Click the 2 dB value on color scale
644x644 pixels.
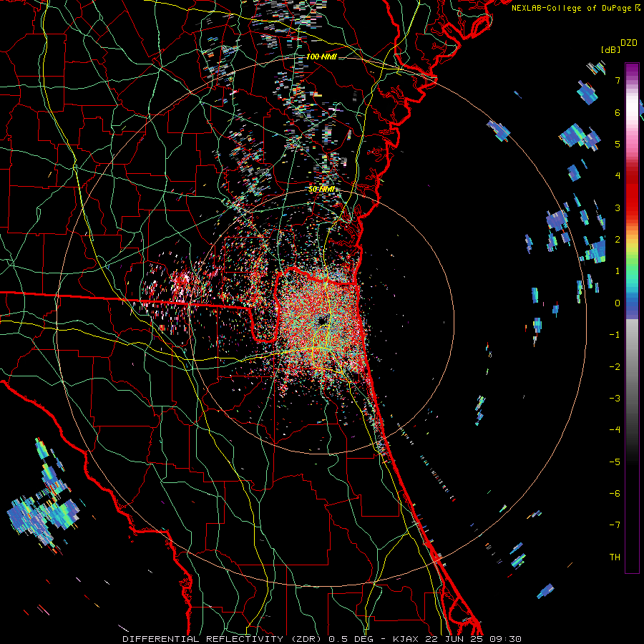point(618,240)
